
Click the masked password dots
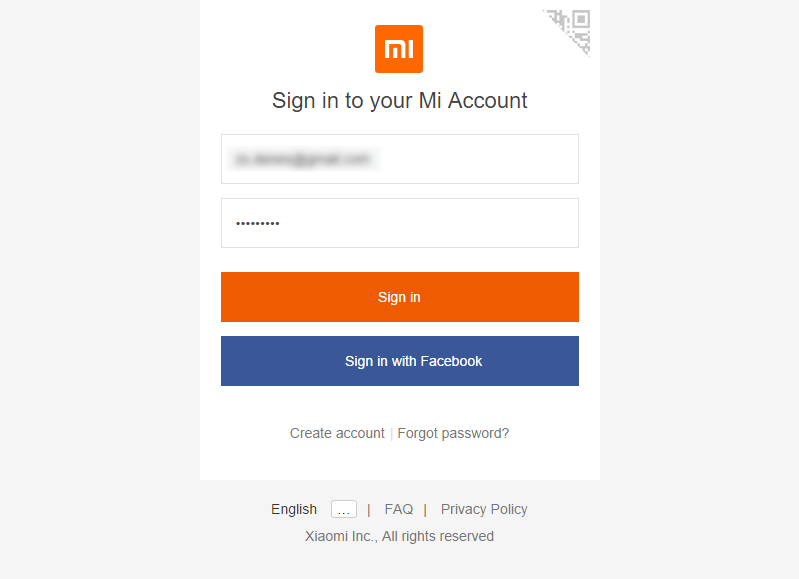[x=258, y=223]
